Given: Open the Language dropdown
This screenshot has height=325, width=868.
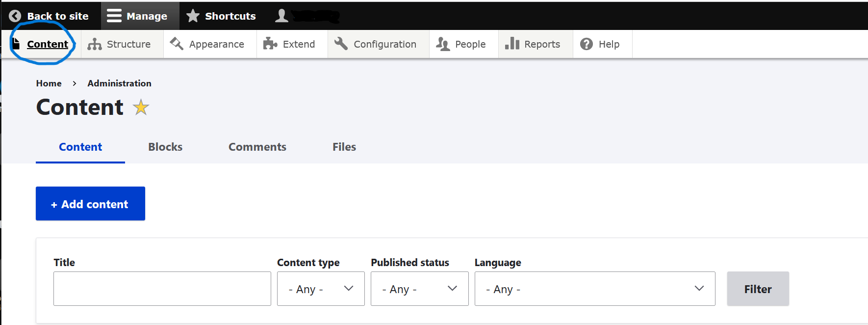Looking at the screenshot, I should pos(595,289).
